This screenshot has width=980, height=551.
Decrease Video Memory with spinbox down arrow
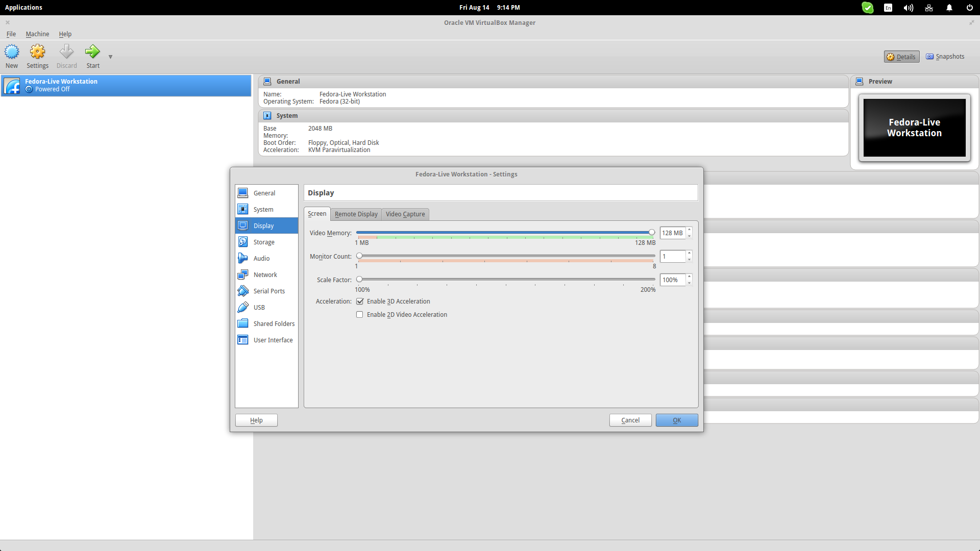[x=689, y=236]
